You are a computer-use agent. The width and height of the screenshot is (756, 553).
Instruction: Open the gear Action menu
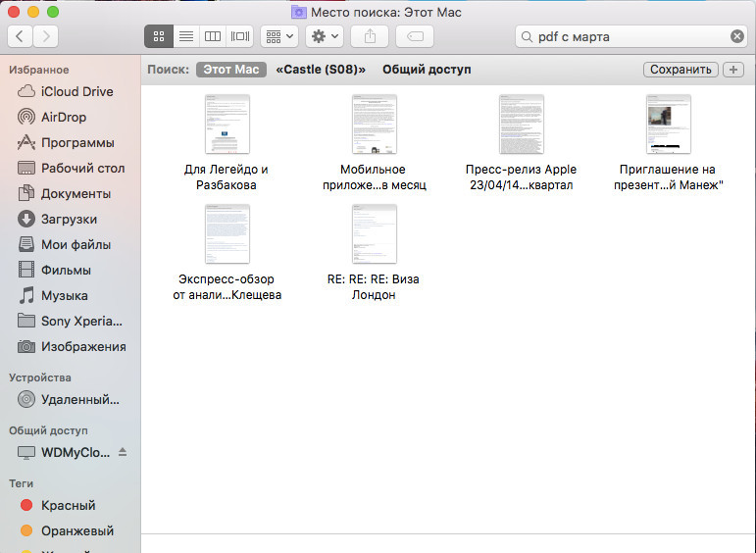coord(324,36)
